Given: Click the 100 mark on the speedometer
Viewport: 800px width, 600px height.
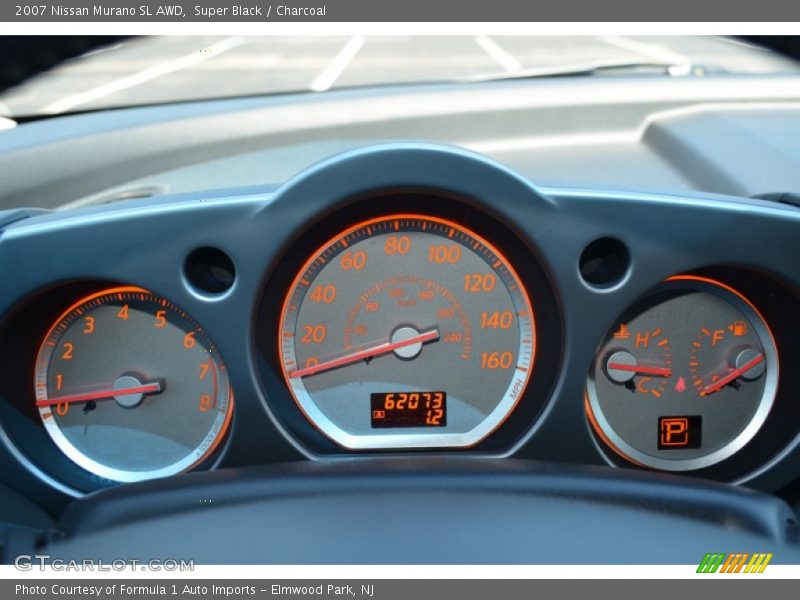Looking at the screenshot, I should coord(445,254).
